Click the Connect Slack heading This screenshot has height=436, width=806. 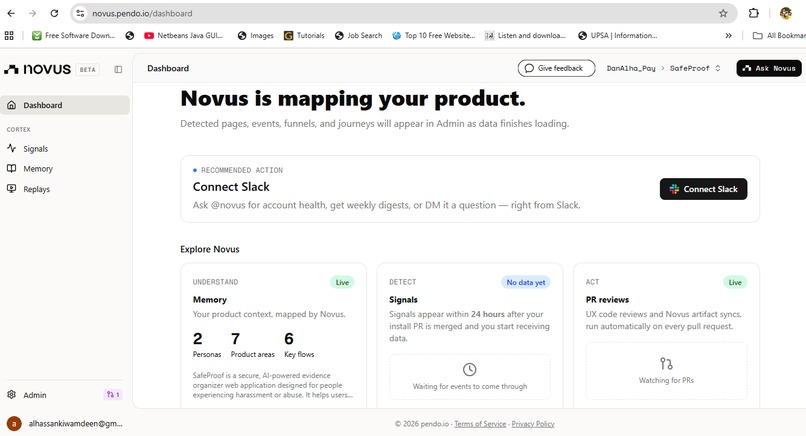(x=231, y=187)
